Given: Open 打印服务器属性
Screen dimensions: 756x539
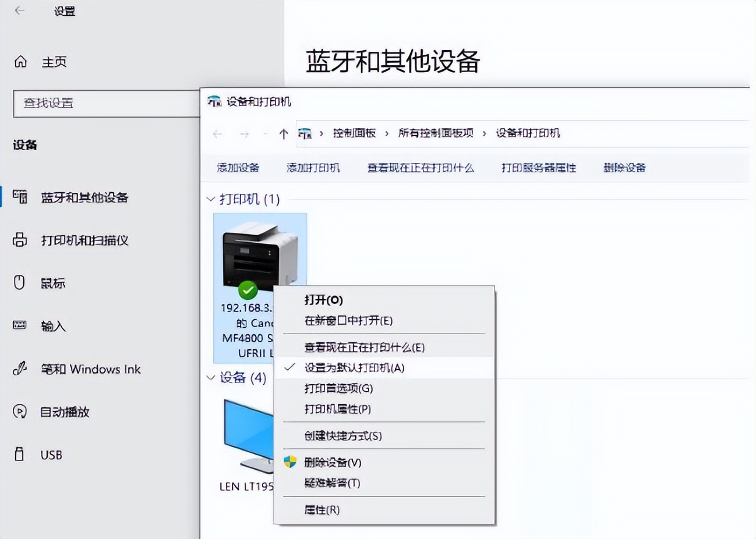Looking at the screenshot, I should [x=539, y=167].
